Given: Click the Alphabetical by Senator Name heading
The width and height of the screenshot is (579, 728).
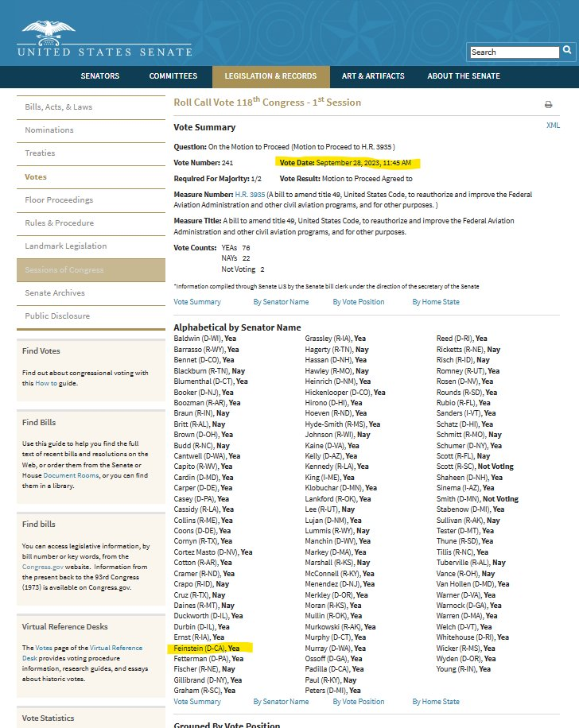Looking at the screenshot, I should [x=237, y=327].
